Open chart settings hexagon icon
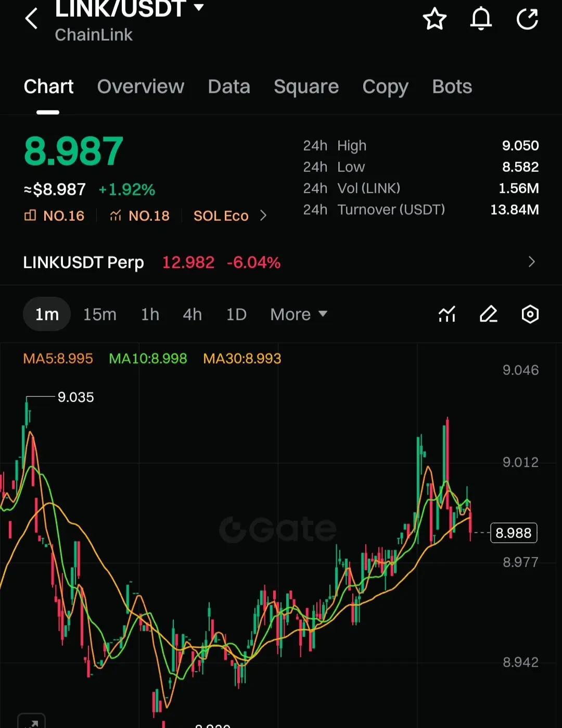The width and height of the screenshot is (562, 728). click(x=530, y=314)
